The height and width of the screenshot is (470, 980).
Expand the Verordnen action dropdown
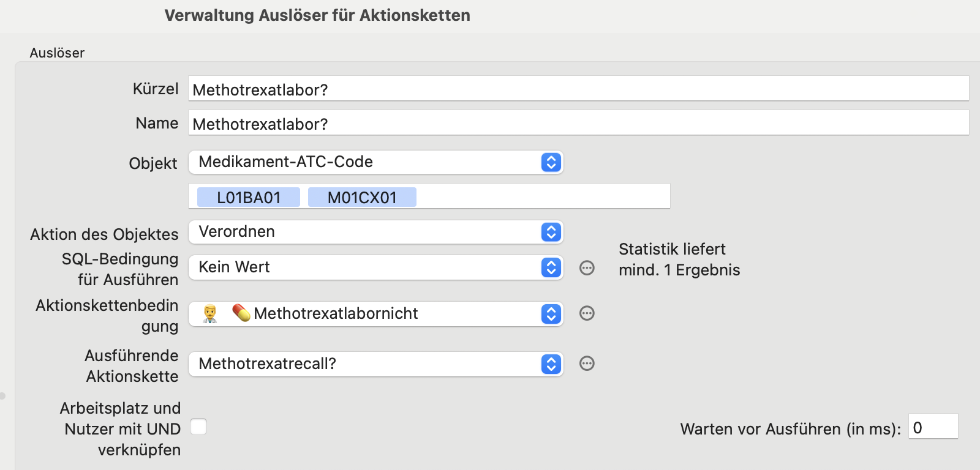pyautogui.click(x=375, y=232)
